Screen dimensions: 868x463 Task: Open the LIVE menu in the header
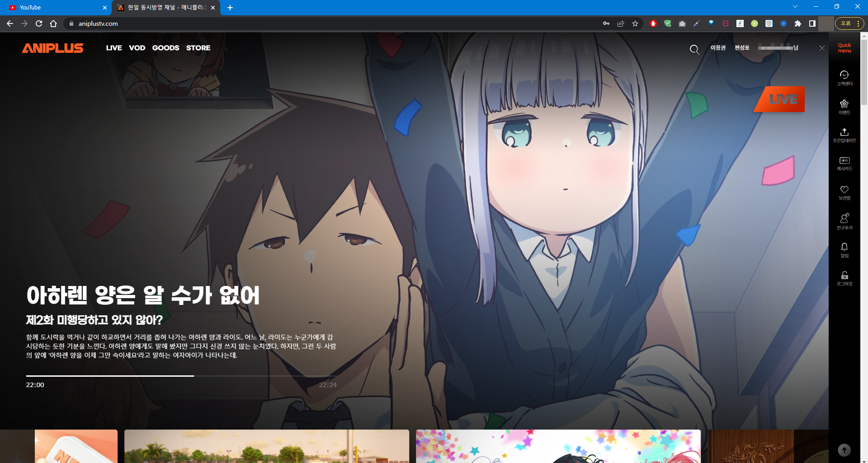coord(114,48)
